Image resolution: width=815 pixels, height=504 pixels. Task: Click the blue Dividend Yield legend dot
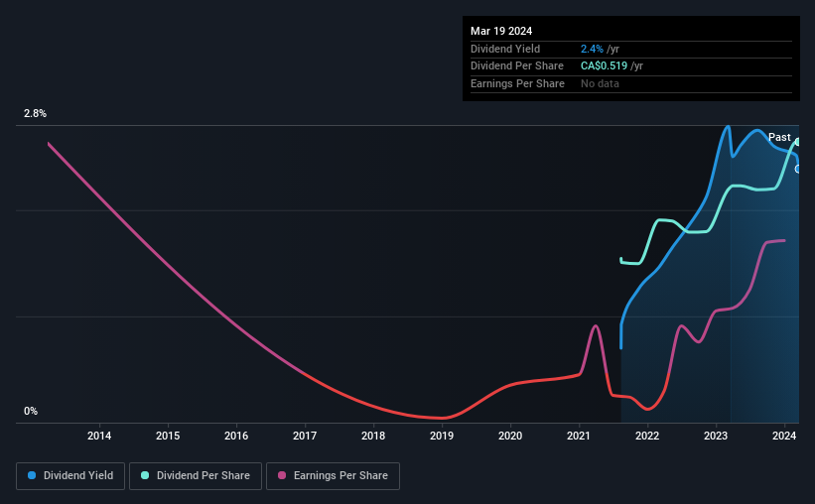(32, 475)
